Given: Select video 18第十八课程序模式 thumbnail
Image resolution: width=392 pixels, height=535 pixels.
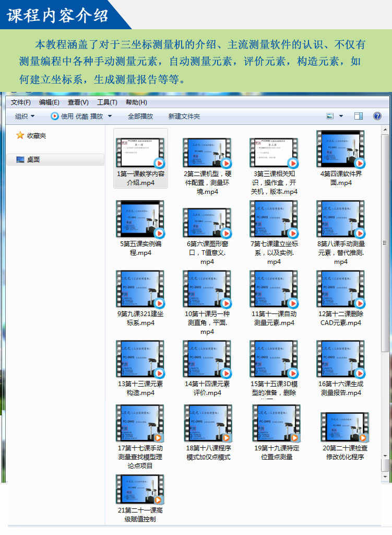Looking at the screenshot, I should coord(208,423).
